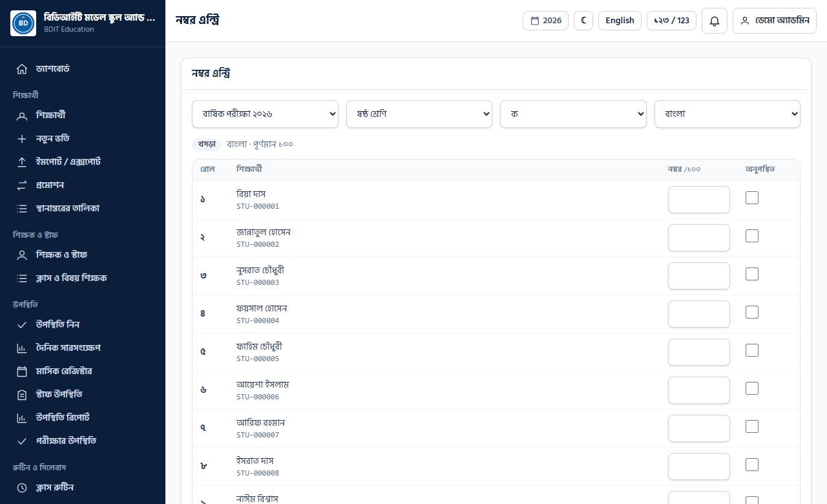Open the স্থানান্তরের তালিকা menu item
Screen dimensions: 827x504
point(83,208)
